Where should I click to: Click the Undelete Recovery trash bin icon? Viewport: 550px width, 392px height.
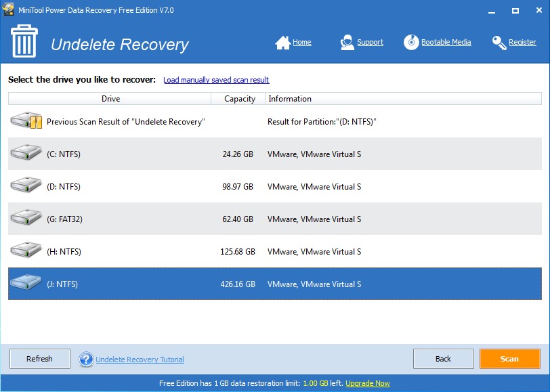24,41
